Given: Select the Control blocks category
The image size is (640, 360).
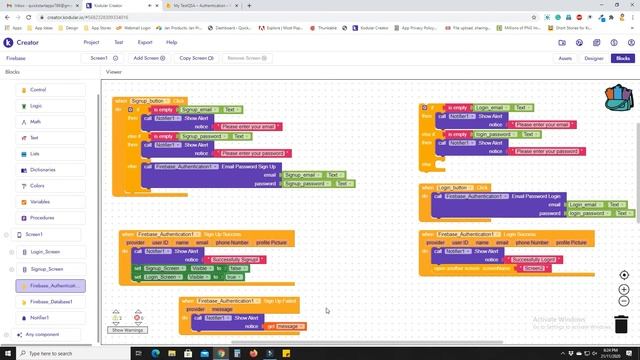Looking at the screenshot, I should pyautogui.click(x=51, y=90).
